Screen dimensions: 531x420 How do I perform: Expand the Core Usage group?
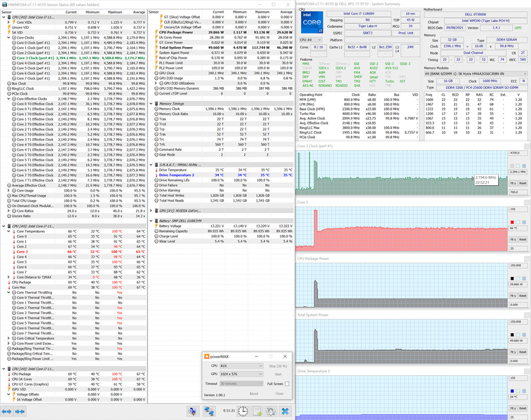(9, 191)
